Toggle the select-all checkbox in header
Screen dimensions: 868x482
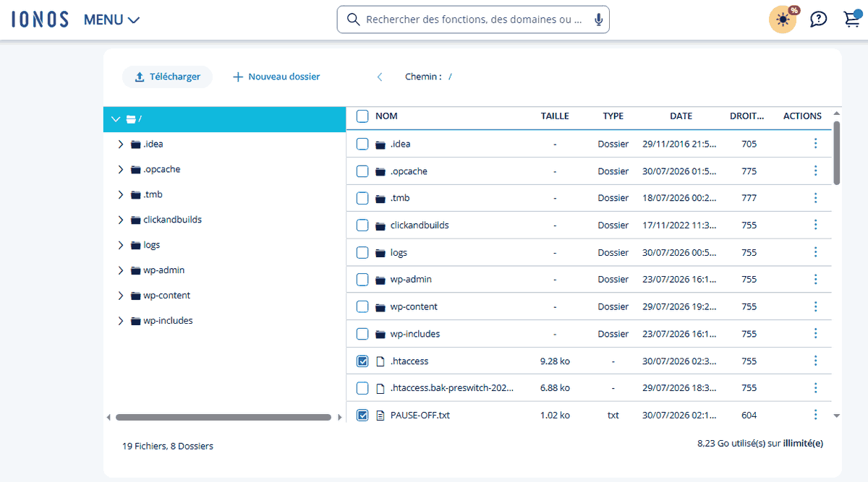click(362, 116)
